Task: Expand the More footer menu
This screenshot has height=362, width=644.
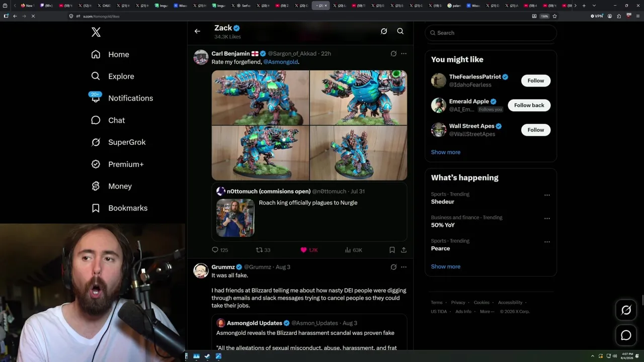Action: [x=487, y=312]
